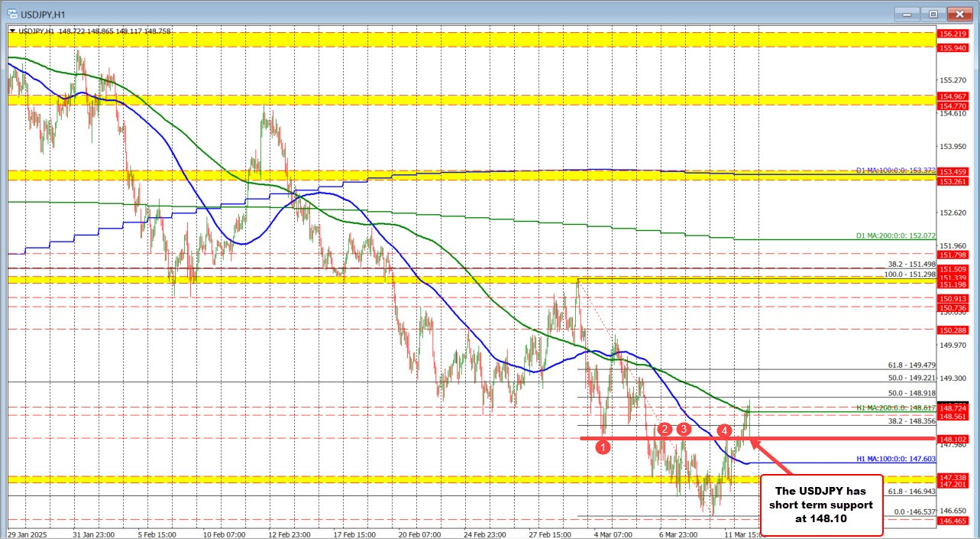Select the '148.724' red price label
The height and width of the screenshot is (539, 980).
pyautogui.click(x=952, y=408)
